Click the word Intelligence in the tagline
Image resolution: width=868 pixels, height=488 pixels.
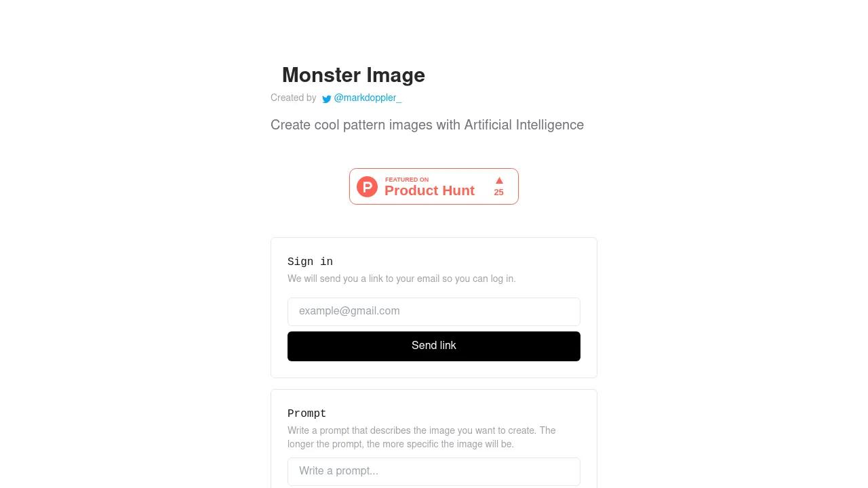(x=550, y=125)
